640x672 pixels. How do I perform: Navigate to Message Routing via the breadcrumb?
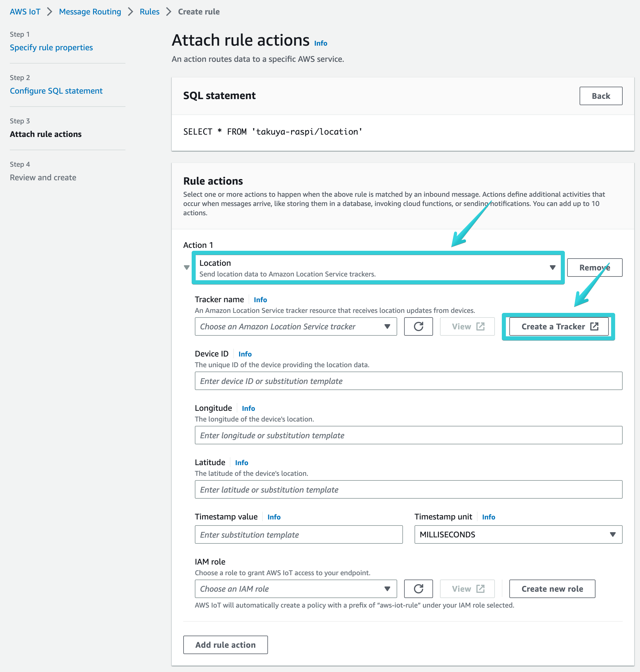[x=90, y=11]
